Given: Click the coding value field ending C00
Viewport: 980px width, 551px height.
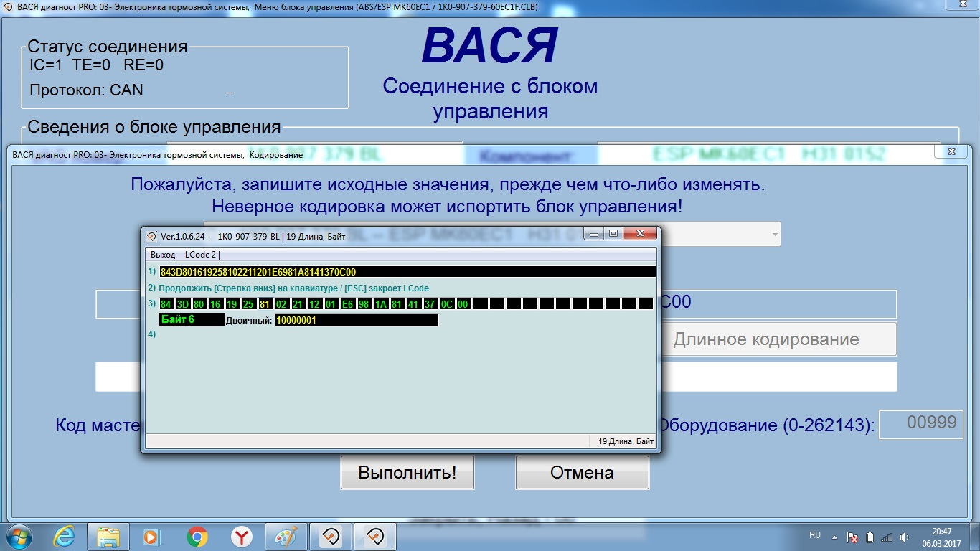Looking at the screenshot, I should tap(778, 303).
